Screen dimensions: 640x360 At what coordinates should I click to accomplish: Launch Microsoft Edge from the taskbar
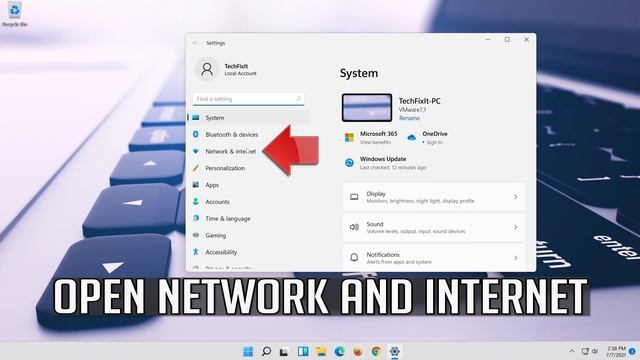(x=340, y=351)
